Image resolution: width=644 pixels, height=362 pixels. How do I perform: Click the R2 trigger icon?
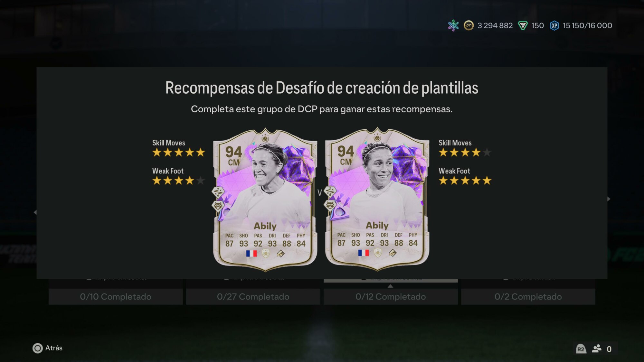(581, 349)
